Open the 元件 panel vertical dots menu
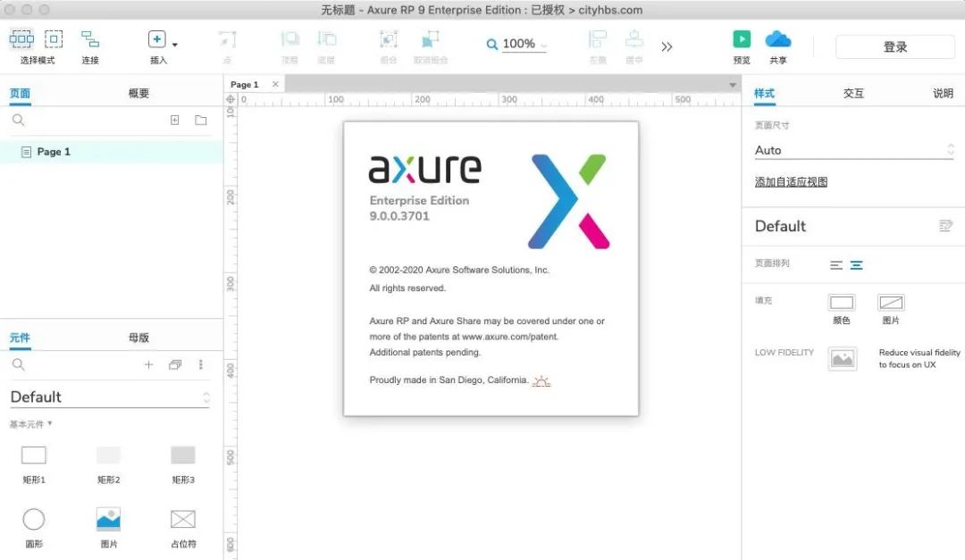 (201, 364)
